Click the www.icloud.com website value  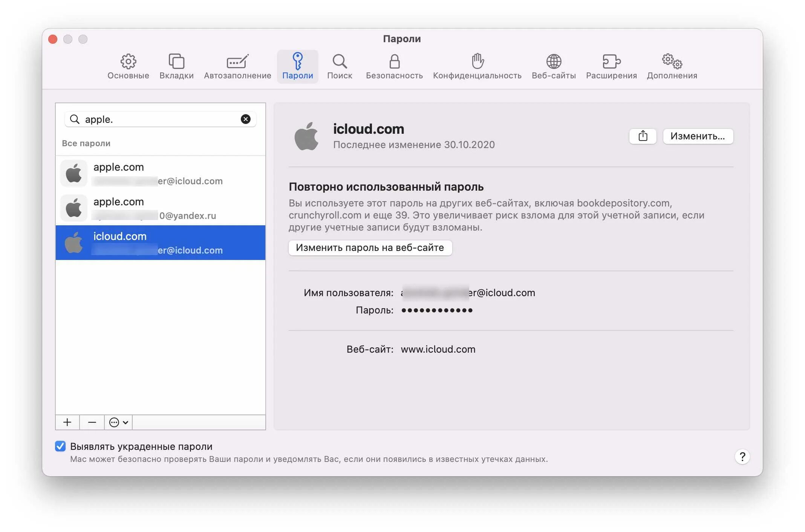438,349
